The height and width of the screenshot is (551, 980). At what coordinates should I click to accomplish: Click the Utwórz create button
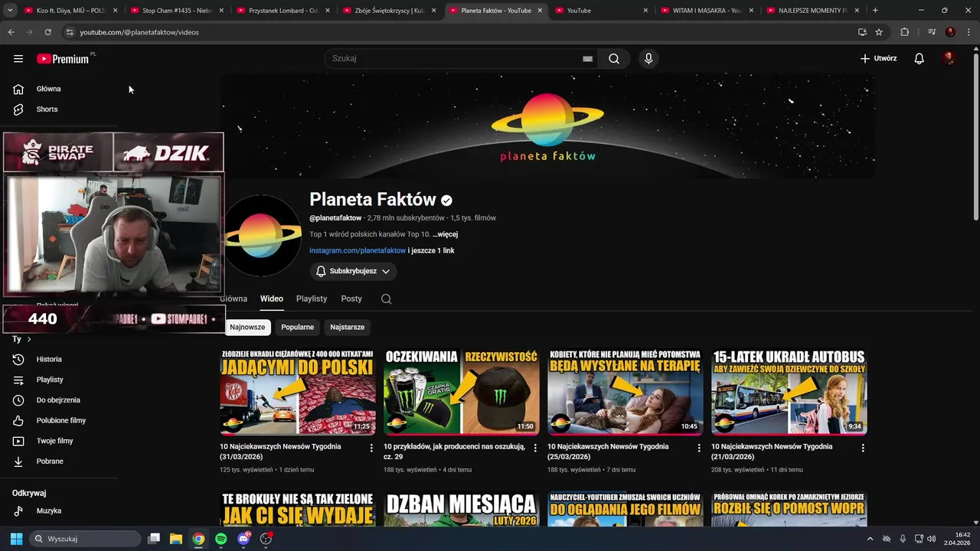coord(878,58)
